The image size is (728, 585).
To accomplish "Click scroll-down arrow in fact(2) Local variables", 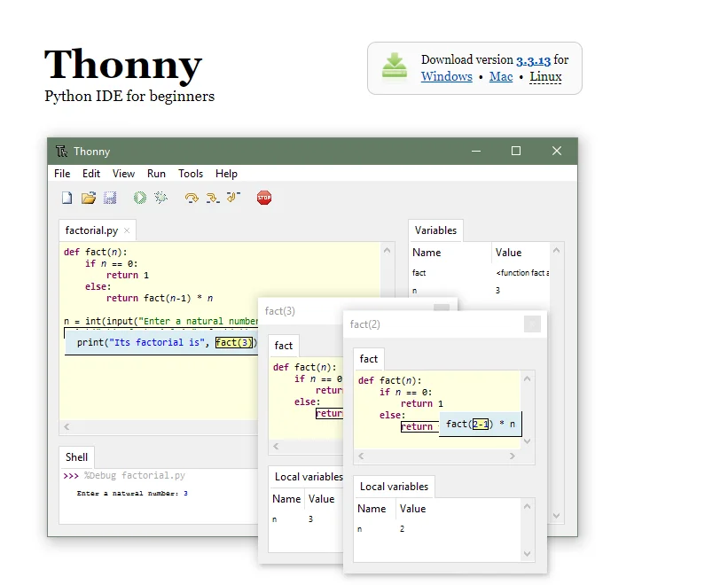I will (527, 553).
